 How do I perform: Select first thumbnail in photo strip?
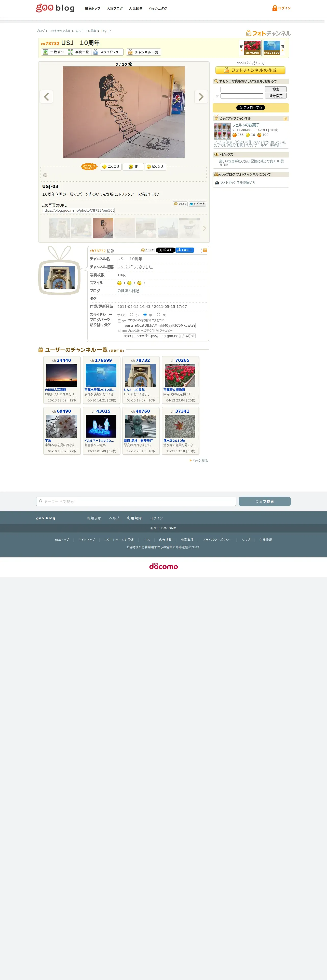tap(60, 228)
